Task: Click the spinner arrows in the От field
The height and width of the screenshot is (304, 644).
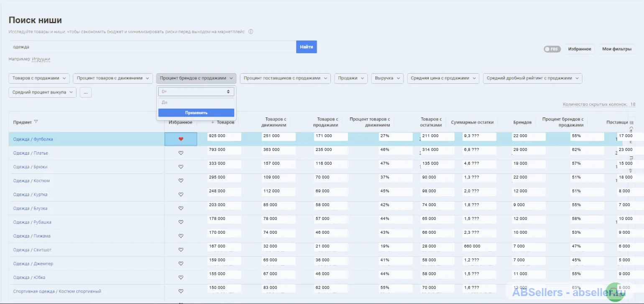Action: pos(228,92)
